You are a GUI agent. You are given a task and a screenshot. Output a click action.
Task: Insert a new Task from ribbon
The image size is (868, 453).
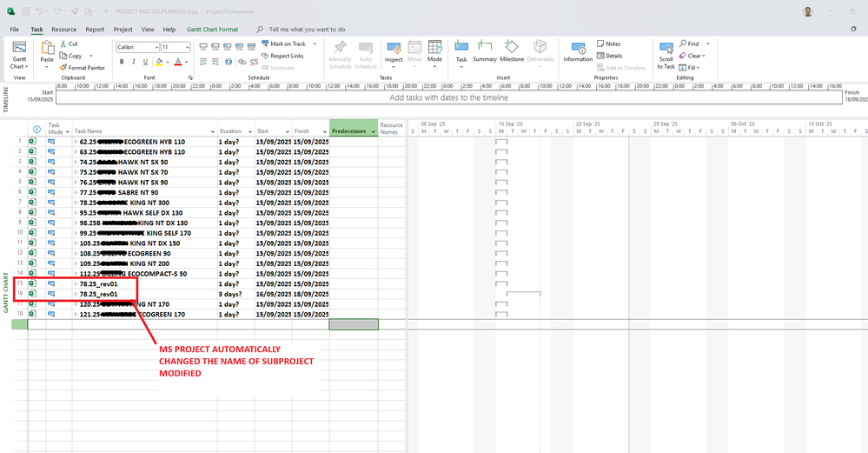coord(461,54)
